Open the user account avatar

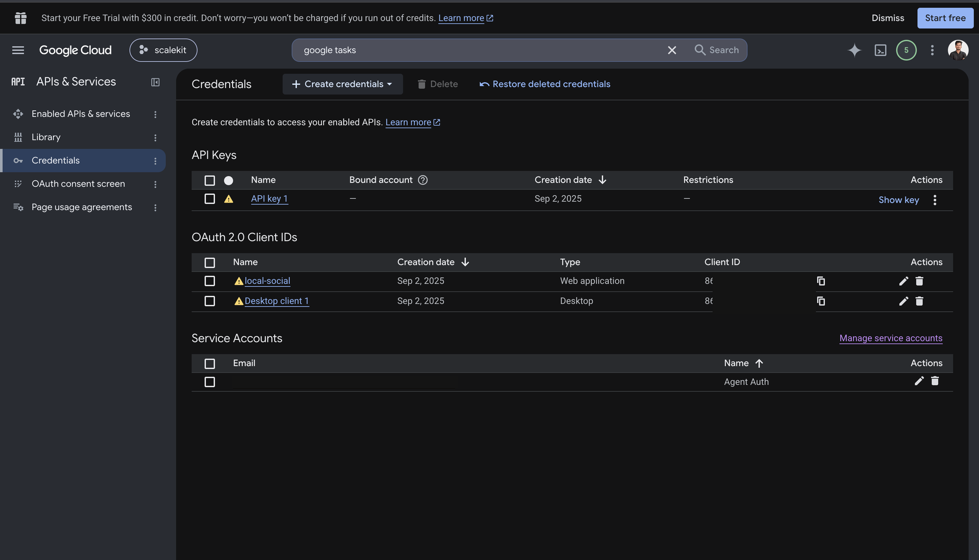958,50
